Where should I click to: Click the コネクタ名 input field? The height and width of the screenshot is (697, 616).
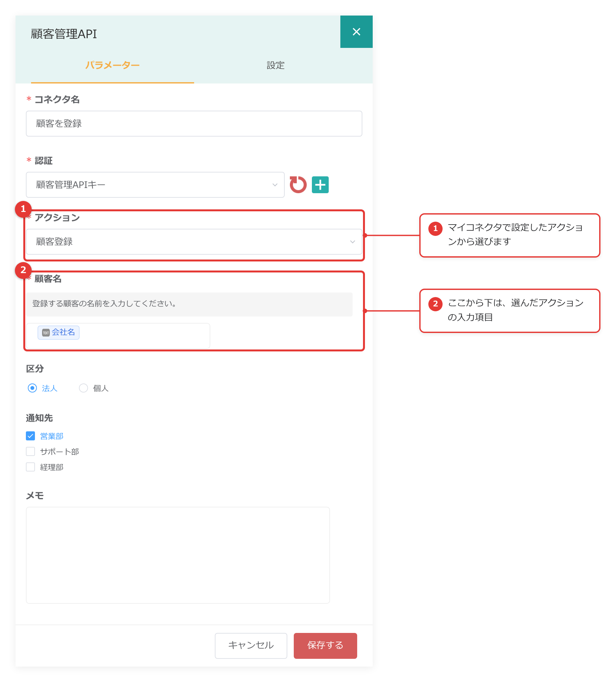point(194,123)
